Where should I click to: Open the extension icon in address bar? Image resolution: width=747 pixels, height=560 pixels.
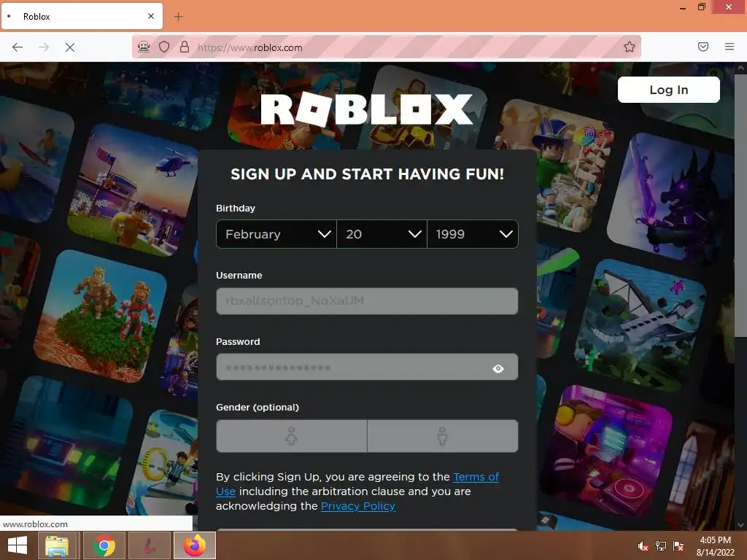click(x=144, y=47)
